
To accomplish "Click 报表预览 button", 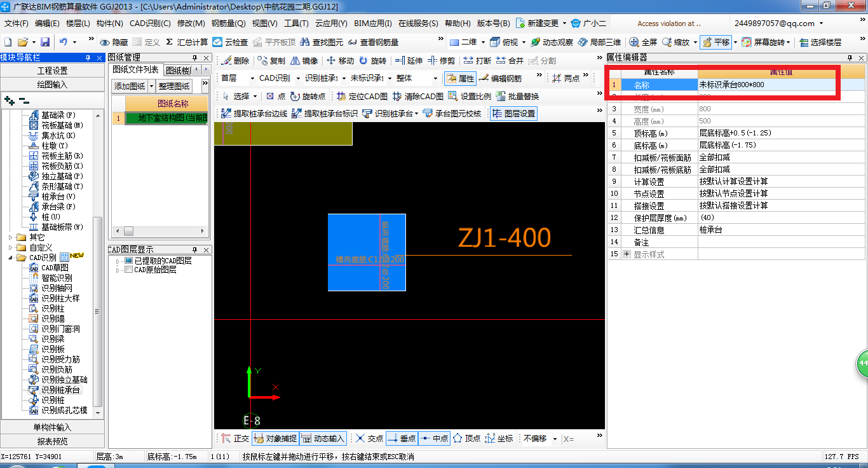I will coord(52,441).
